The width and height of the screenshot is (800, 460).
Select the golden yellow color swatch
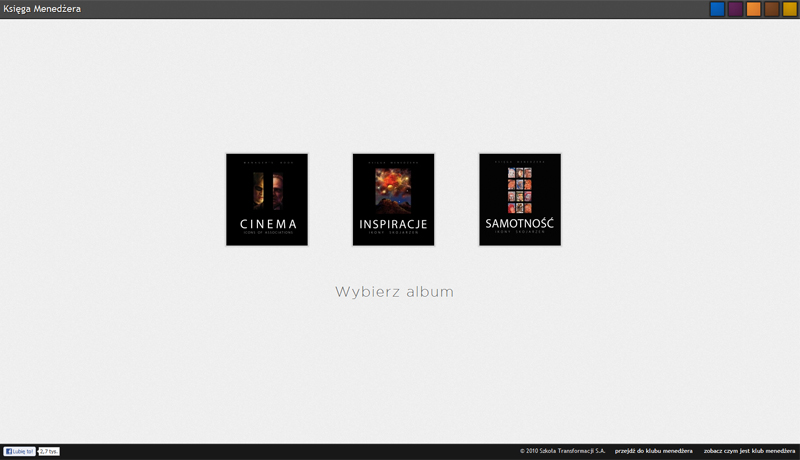point(790,9)
